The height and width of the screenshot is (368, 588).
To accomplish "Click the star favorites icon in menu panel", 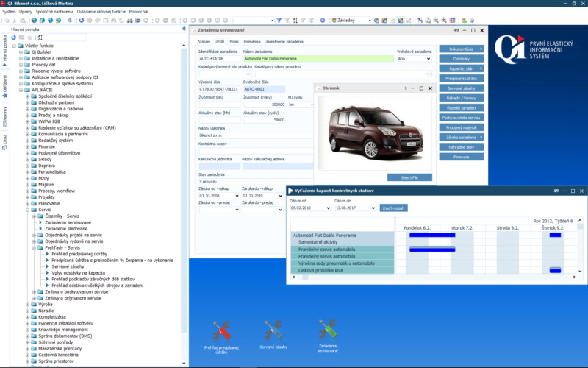I will point(29,38).
